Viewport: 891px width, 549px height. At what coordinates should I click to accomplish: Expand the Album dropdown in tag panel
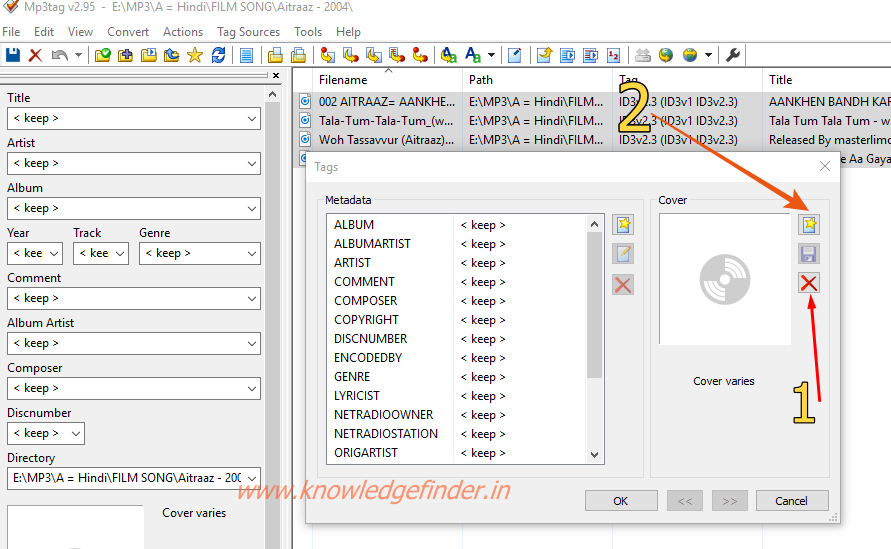252,209
